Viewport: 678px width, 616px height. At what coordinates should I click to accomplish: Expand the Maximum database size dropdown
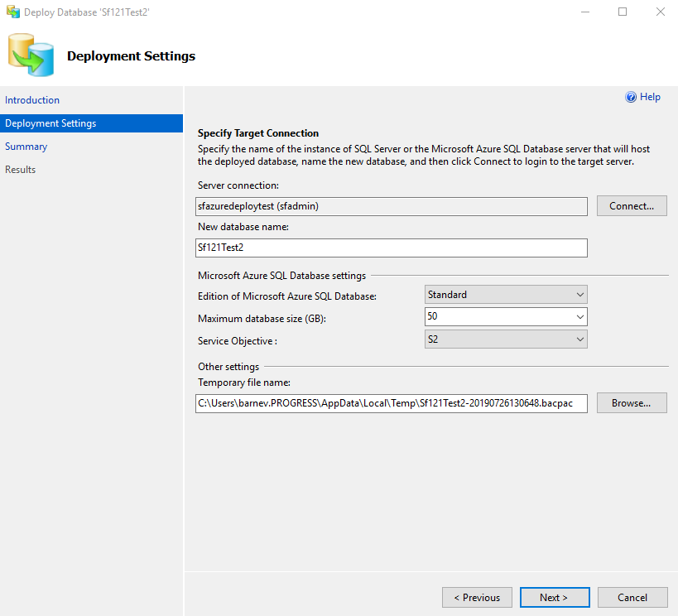coord(506,316)
